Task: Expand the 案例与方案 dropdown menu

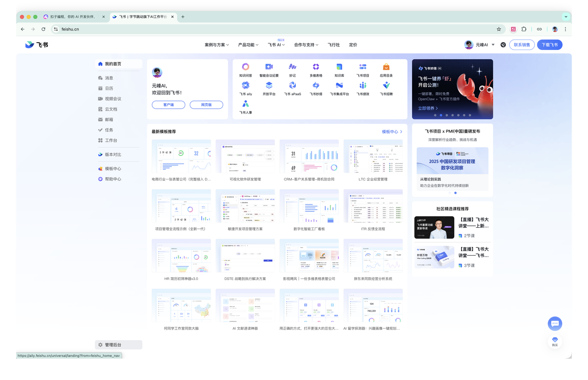Action: click(x=217, y=45)
